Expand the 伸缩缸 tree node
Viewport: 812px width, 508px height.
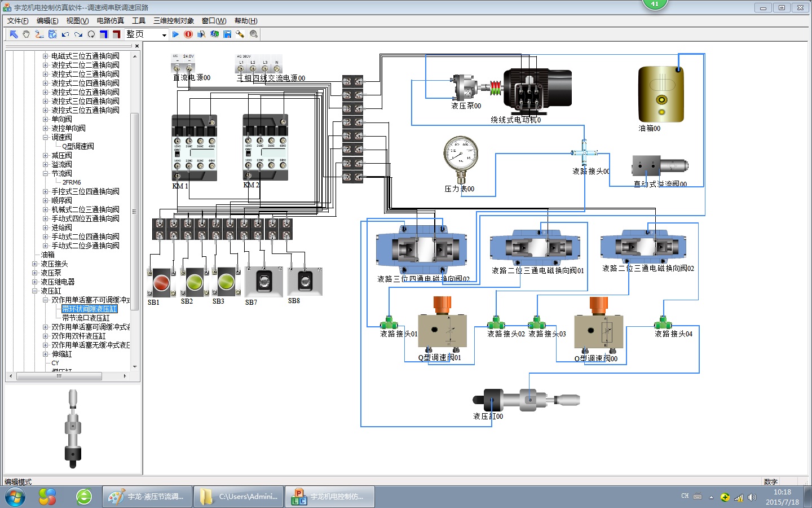(x=46, y=354)
